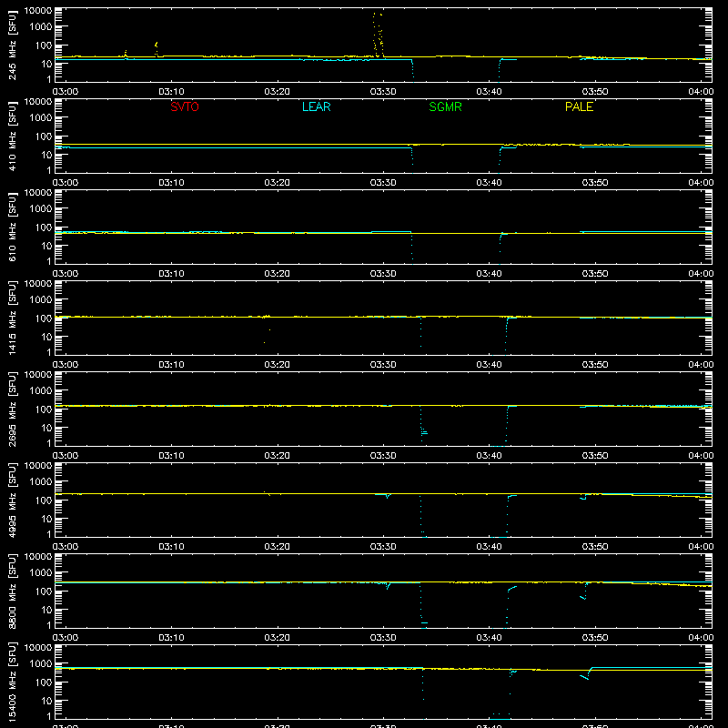Click the 04:00 time label under the 4995 MHz plot

pyautogui.click(x=701, y=547)
